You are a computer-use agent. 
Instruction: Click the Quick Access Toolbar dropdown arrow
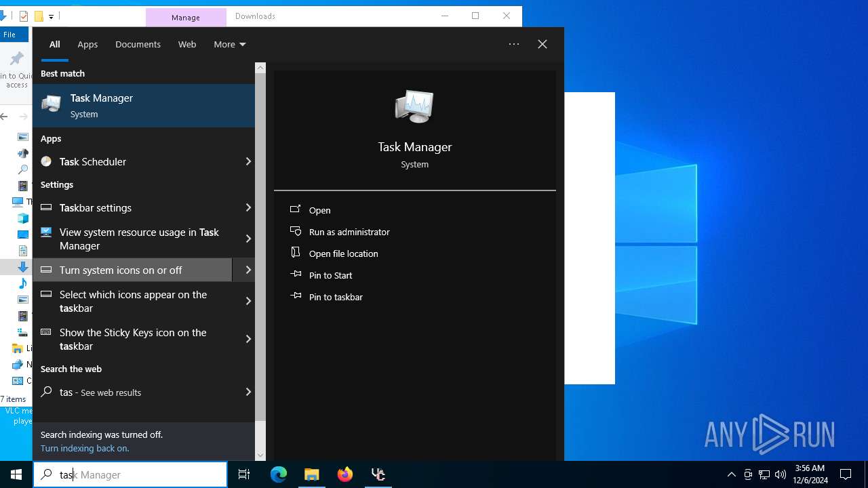[51, 16]
